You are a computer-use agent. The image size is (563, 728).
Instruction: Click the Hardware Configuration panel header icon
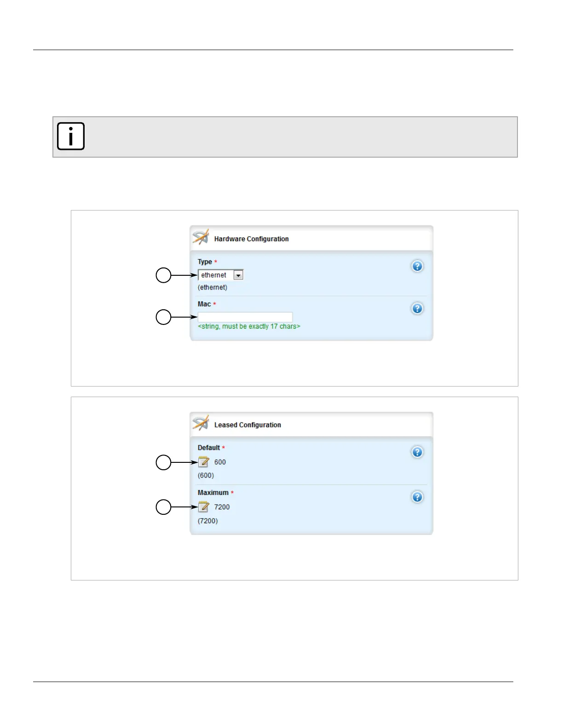pyautogui.click(x=201, y=237)
